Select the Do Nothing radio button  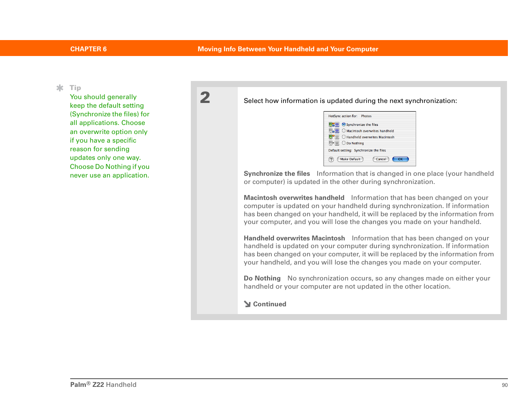pyautogui.click(x=344, y=143)
